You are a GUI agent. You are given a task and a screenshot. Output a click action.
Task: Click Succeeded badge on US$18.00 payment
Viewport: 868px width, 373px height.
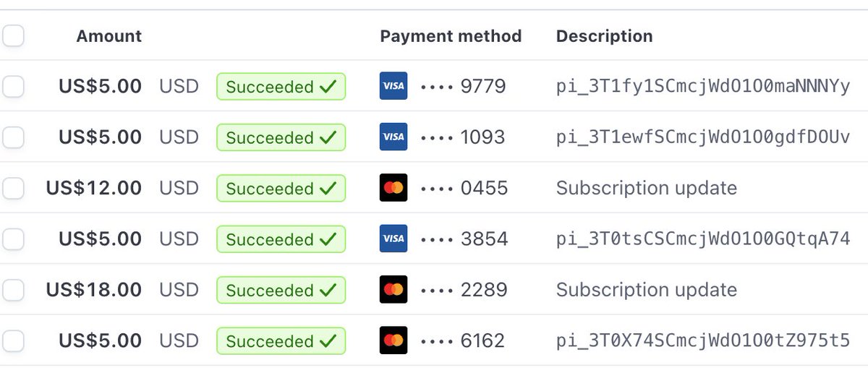[281, 290]
